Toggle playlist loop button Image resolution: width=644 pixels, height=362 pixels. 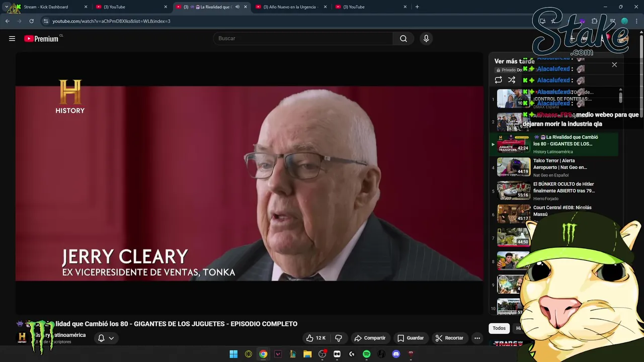498,80
